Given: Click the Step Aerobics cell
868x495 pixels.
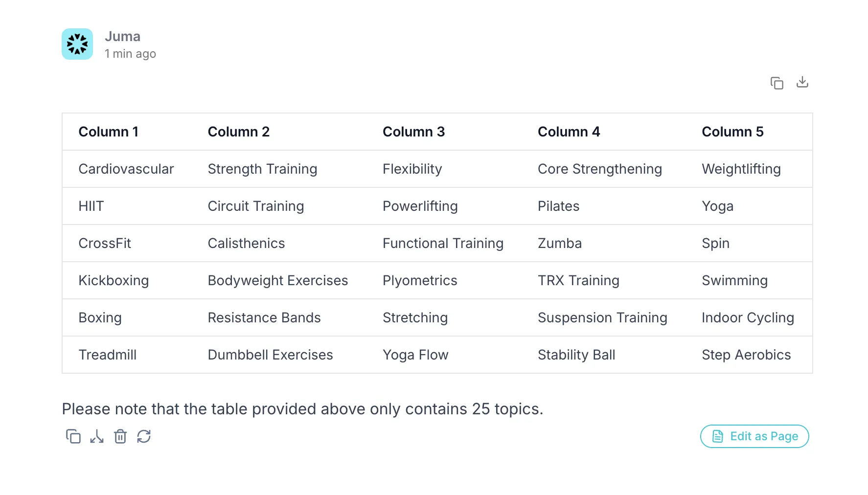Looking at the screenshot, I should coord(746,355).
